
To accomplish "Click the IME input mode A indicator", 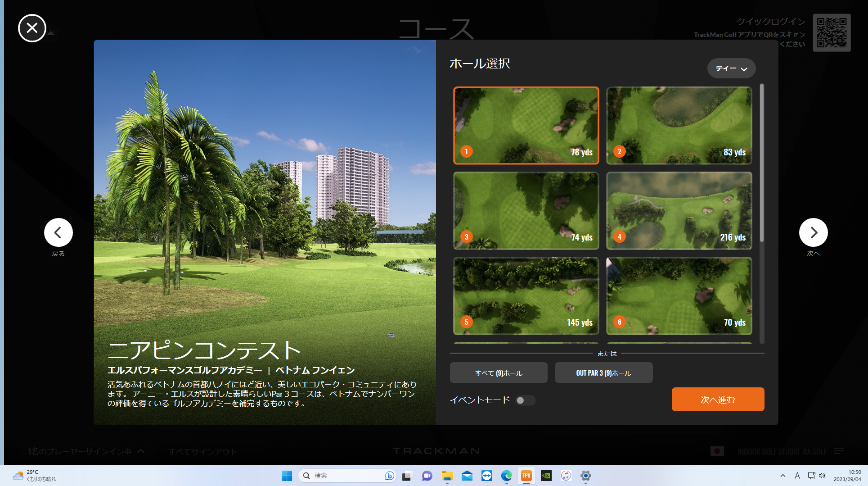I will click(797, 476).
